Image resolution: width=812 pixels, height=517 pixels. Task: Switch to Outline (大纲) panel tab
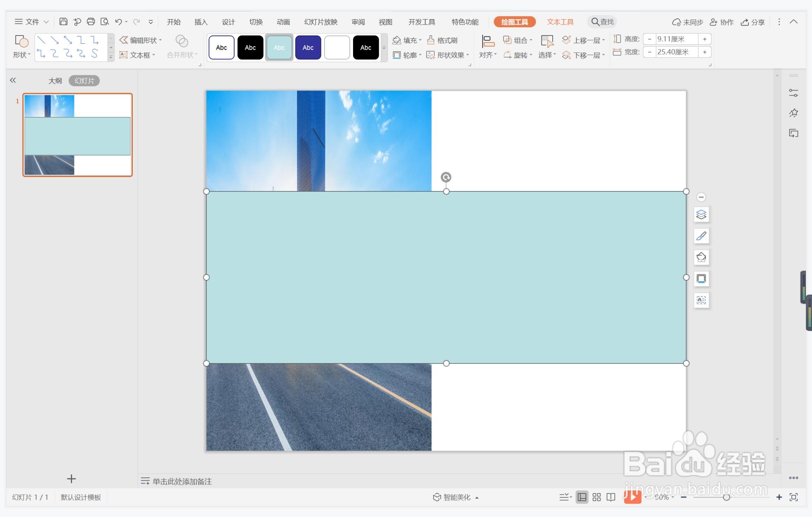click(x=55, y=81)
